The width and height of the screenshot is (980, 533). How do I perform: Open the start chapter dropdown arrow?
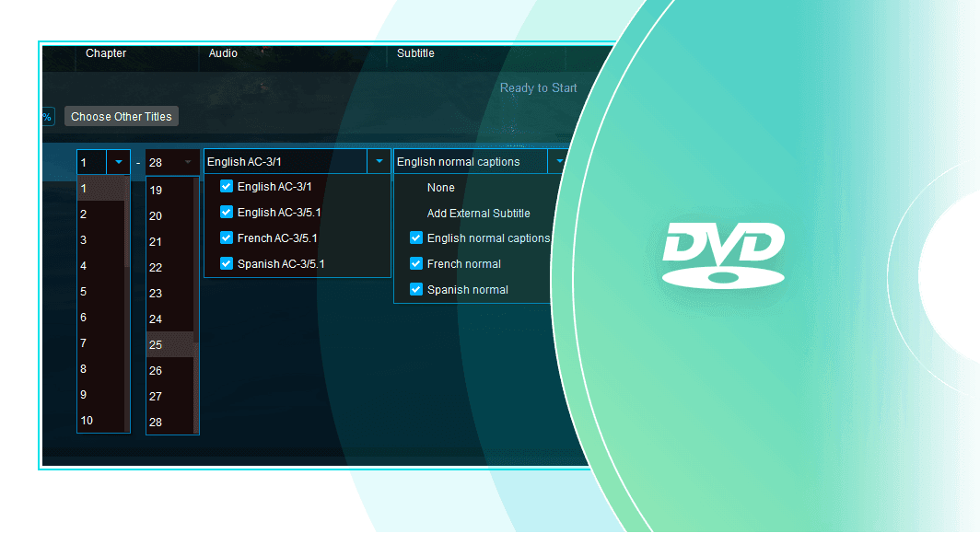tap(119, 162)
